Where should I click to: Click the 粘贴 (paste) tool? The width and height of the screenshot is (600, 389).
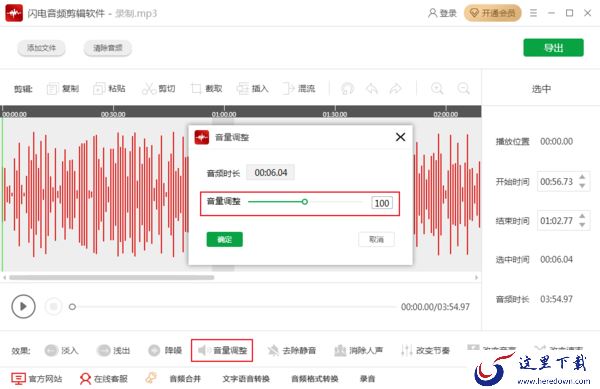pos(109,89)
